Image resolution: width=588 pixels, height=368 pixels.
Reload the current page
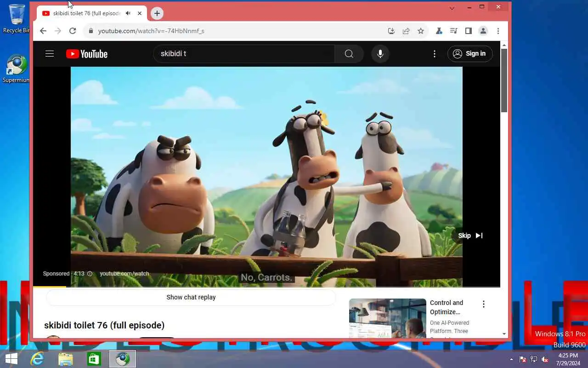tap(73, 31)
